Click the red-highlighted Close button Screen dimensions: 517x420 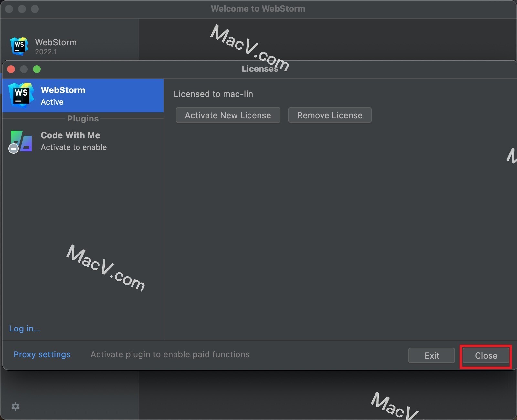tap(486, 355)
